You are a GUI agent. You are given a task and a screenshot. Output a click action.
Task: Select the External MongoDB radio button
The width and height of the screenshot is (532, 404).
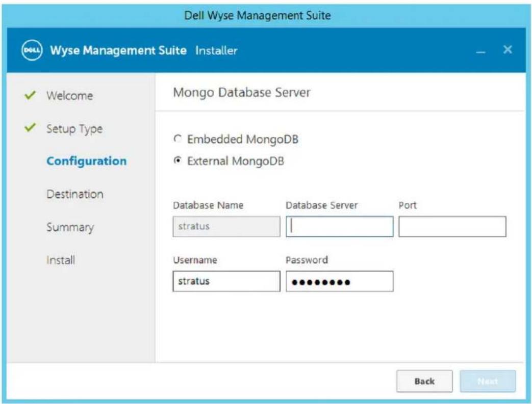(178, 160)
